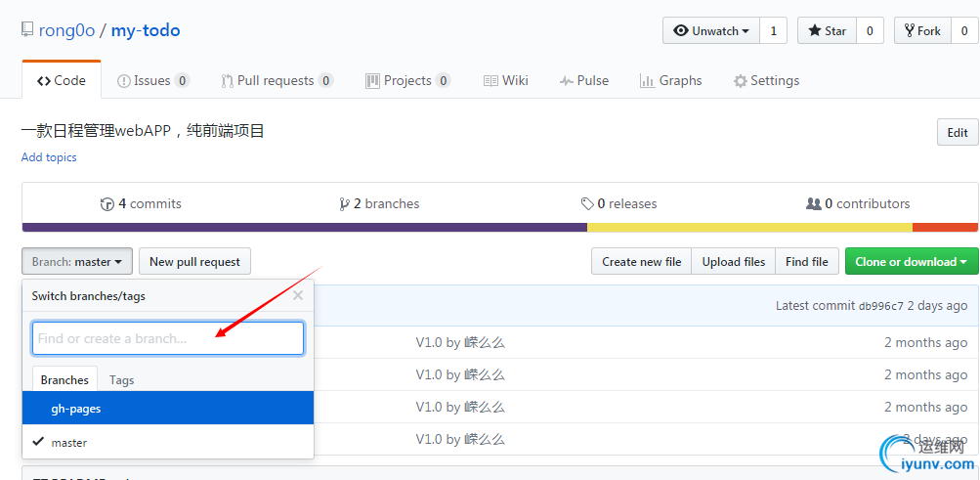Click the releases tag icon
Viewport: 980px width, 480px height.
pyautogui.click(x=587, y=203)
